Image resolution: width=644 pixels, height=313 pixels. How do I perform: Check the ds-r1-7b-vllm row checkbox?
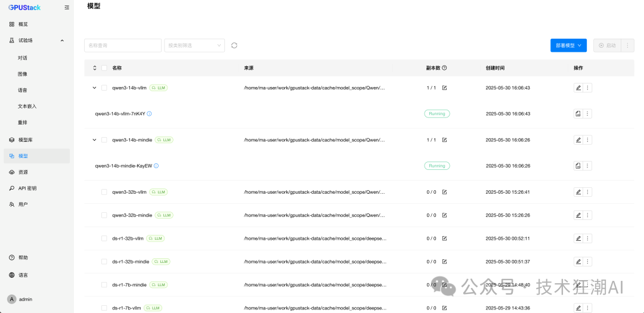104,308
